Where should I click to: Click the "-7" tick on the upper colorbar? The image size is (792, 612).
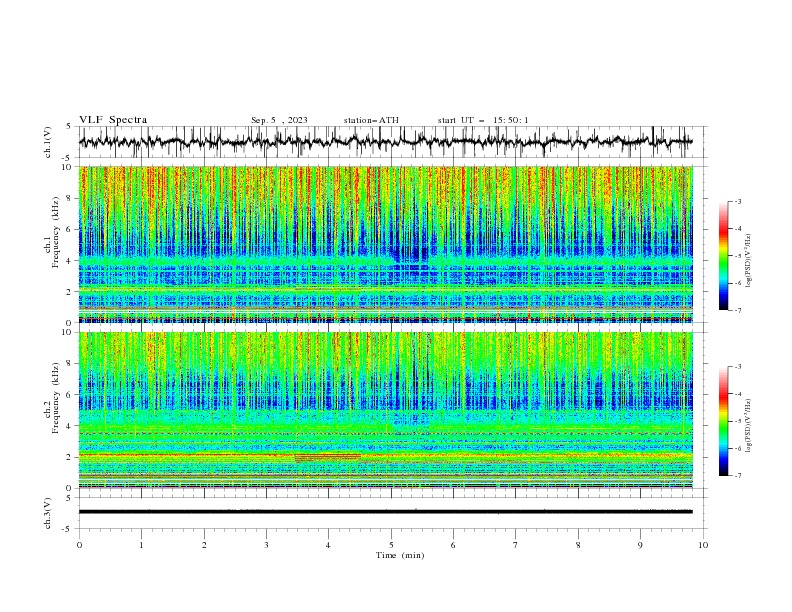[738, 310]
